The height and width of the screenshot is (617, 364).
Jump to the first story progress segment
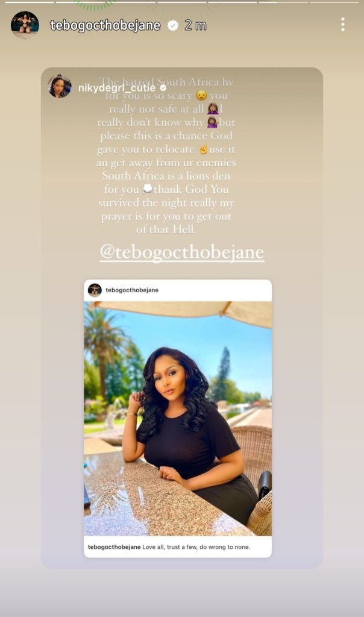30,2
